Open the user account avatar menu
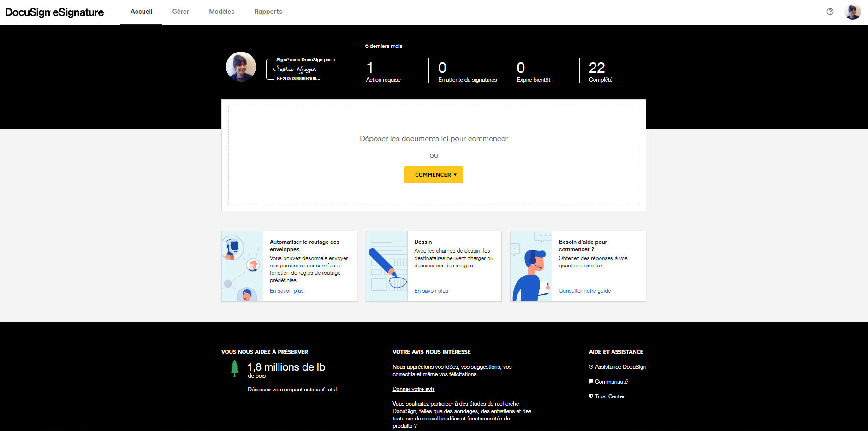 [x=852, y=12]
